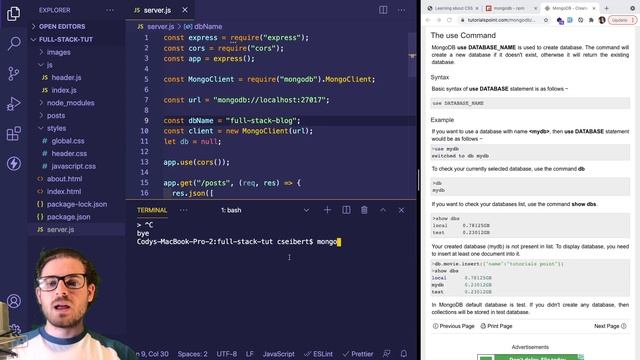Click JavaScript language mode in status bar
This screenshot has height=360, width=640.
click(278, 354)
